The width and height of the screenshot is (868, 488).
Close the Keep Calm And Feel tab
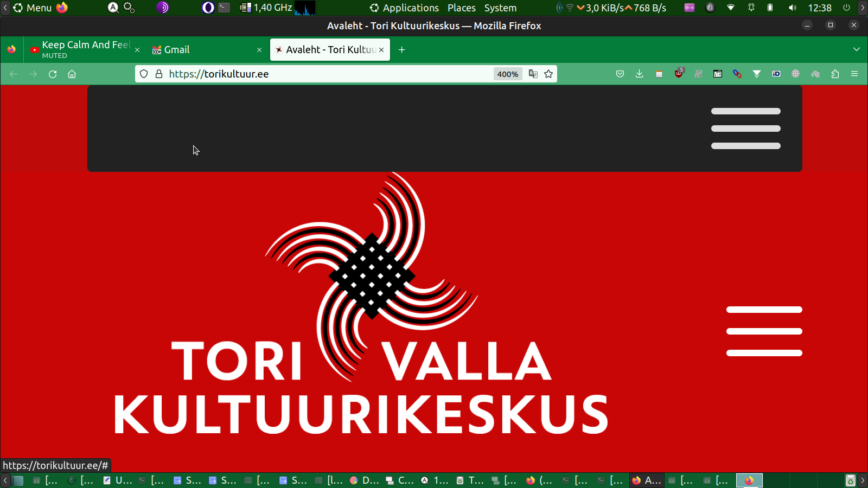click(137, 50)
